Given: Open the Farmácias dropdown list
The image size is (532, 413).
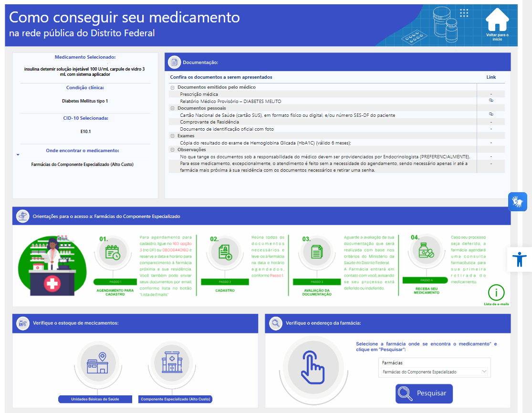Looking at the screenshot, I should [435, 372].
